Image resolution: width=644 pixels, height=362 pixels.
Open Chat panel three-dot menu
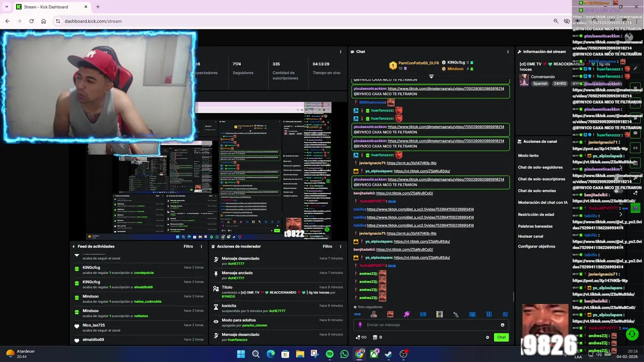pyautogui.click(x=508, y=52)
